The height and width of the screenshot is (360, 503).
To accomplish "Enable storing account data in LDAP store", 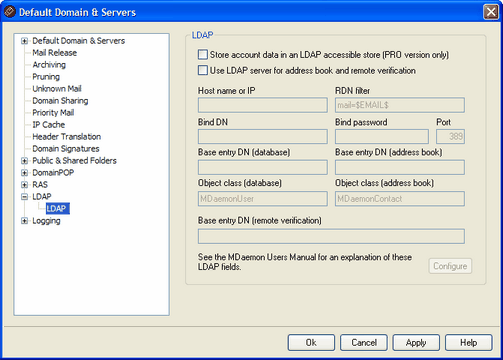I will click(203, 55).
